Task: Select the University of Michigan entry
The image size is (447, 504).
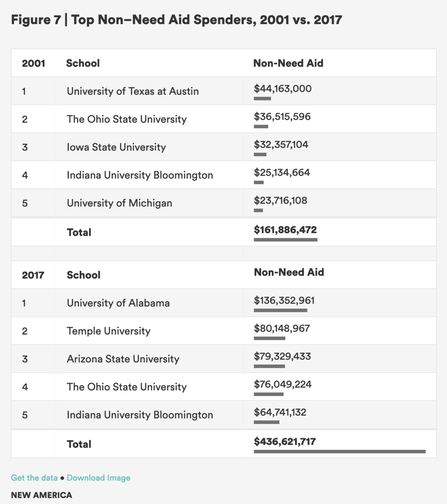Action: (223, 203)
